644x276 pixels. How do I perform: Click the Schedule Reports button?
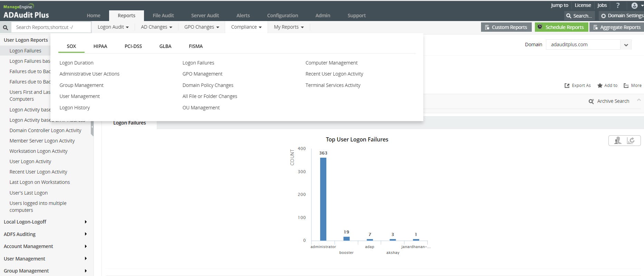561,27
